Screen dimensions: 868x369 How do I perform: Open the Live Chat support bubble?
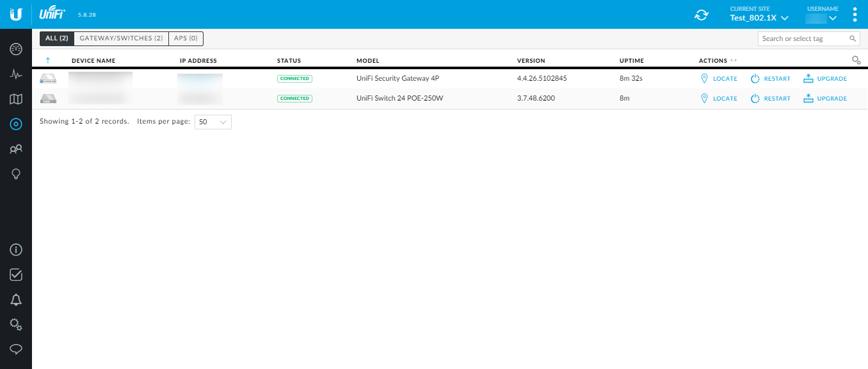coord(16,349)
